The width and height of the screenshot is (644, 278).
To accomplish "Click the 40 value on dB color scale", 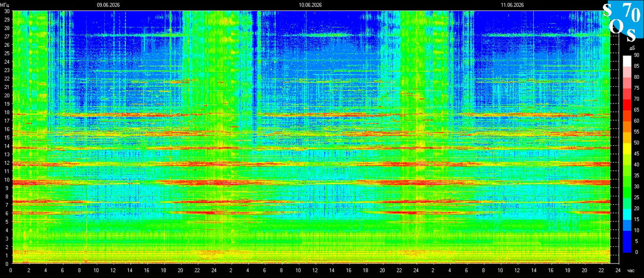I will tap(636, 165).
